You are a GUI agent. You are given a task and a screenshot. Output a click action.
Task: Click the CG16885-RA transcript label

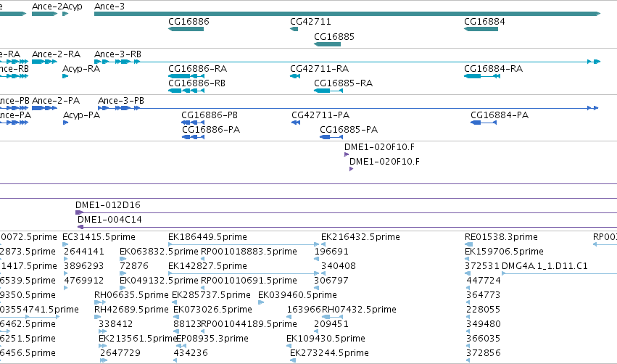tap(343, 83)
